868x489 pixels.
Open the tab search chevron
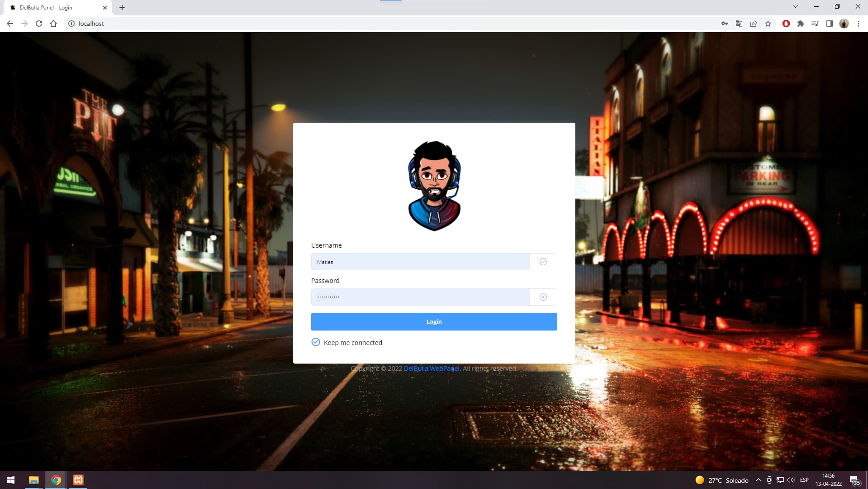click(x=796, y=6)
